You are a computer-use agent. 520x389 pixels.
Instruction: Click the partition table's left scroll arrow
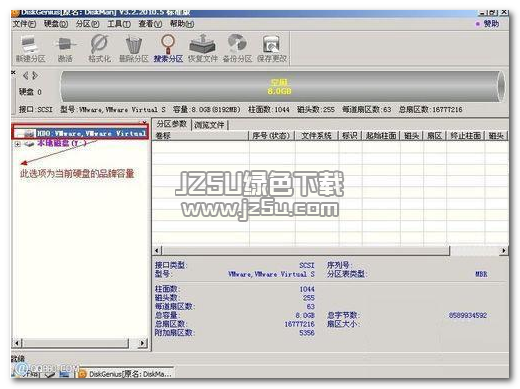coord(157,250)
